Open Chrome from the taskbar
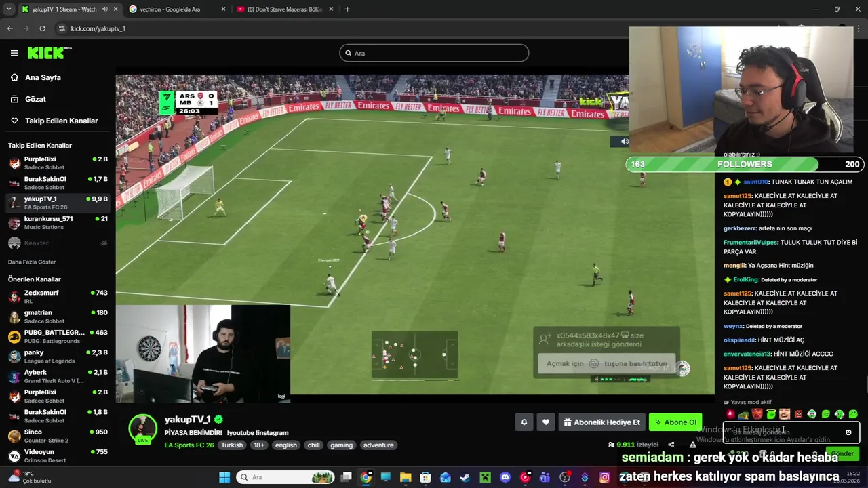Viewport: 868px width, 488px height. point(366,477)
